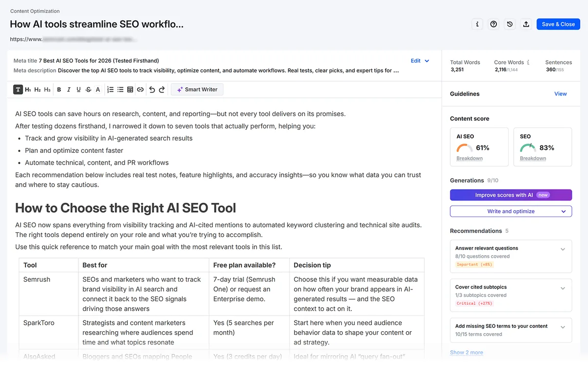588x365 pixels.
Task: Open AI SEO score Breakdown
Action: 469,158
